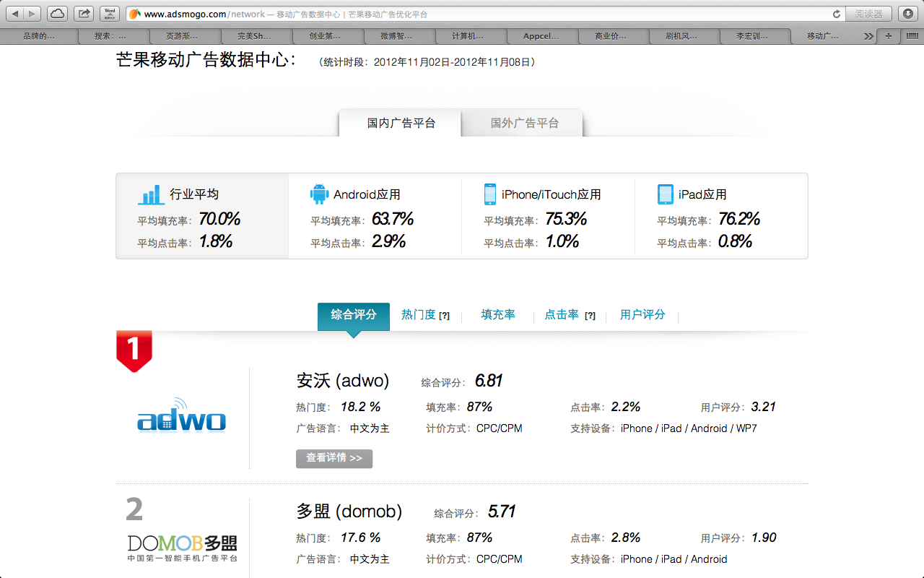Viewport: 924px width, 578px height.
Task: Click the DOMOB多盟 logo image
Action: click(x=182, y=548)
